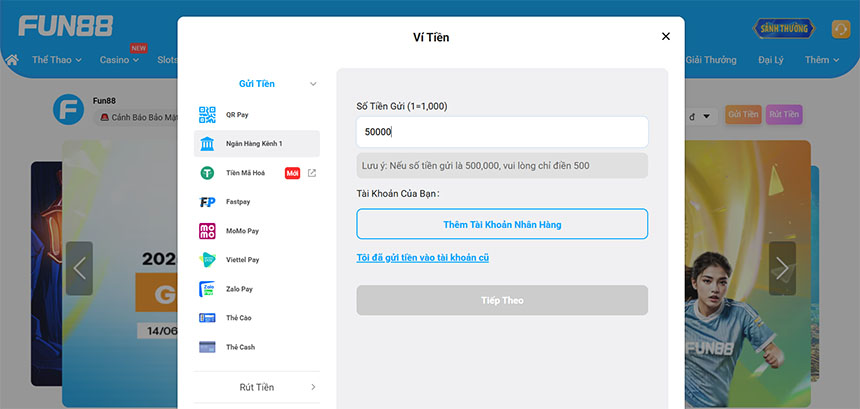Image resolution: width=860 pixels, height=409 pixels.
Task: Open the external link icon beside Tiền Mã Hoá
Action: (x=312, y=173)
